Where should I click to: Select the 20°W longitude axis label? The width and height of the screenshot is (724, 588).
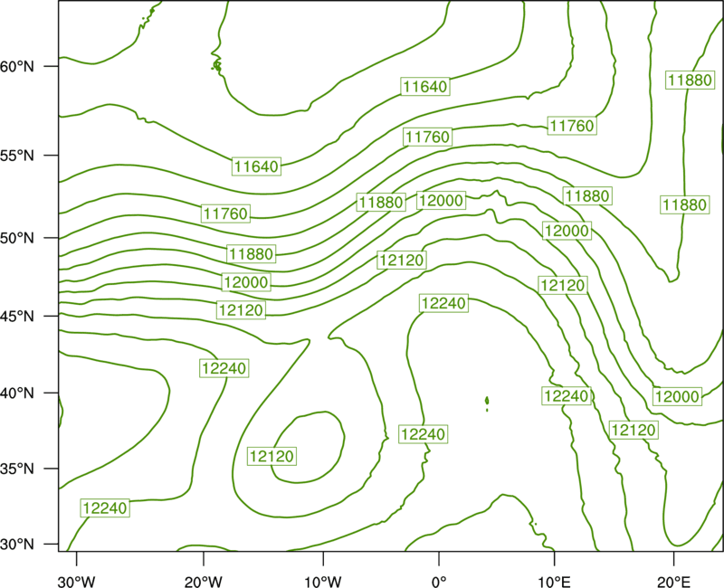point(204,582)
